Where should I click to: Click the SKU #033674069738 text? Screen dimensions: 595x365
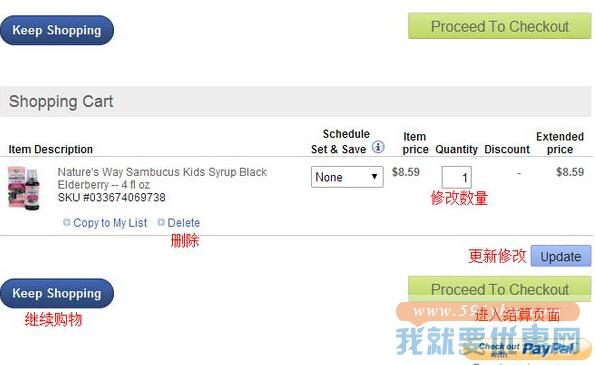click(x=112, y=198)
